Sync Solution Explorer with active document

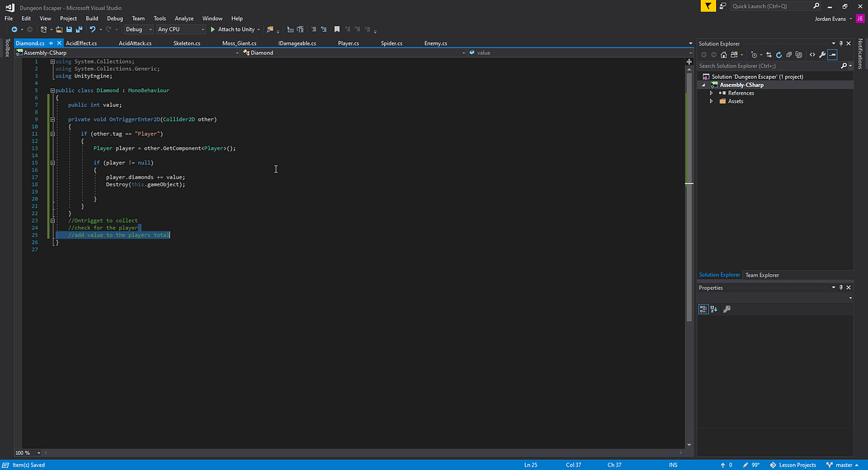point(769,54)
